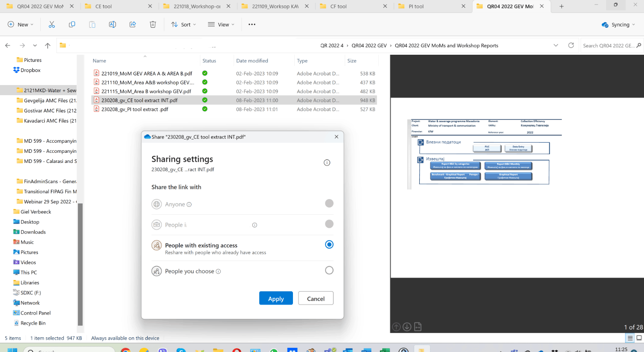
Task: Jump to next page in the PDF viewer
Action: (407, 327)
